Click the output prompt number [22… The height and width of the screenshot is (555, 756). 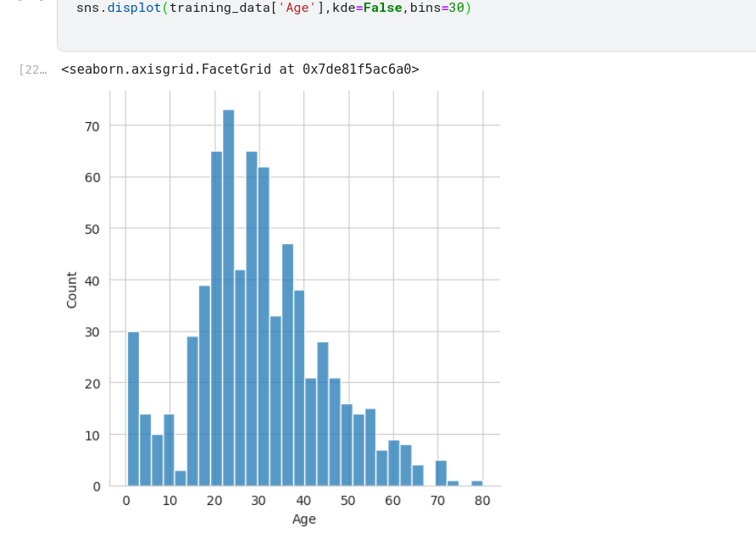coord(32,69)
